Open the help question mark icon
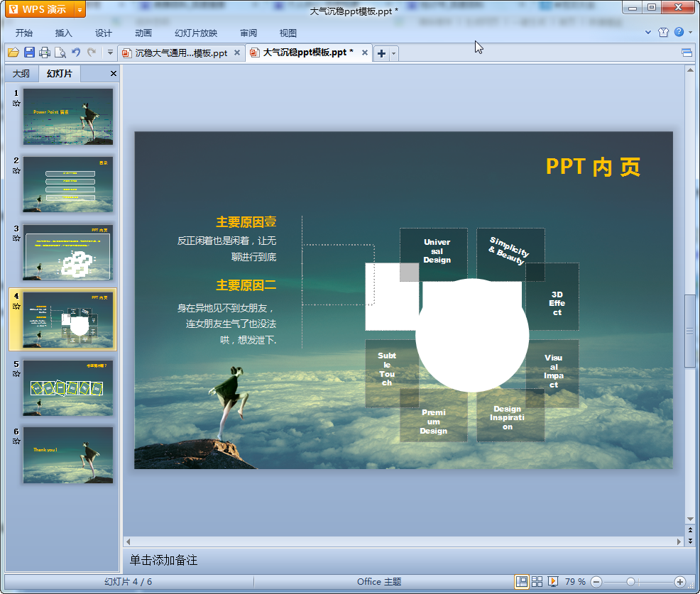This screenshot has width=700, height=594. (679, 32)
